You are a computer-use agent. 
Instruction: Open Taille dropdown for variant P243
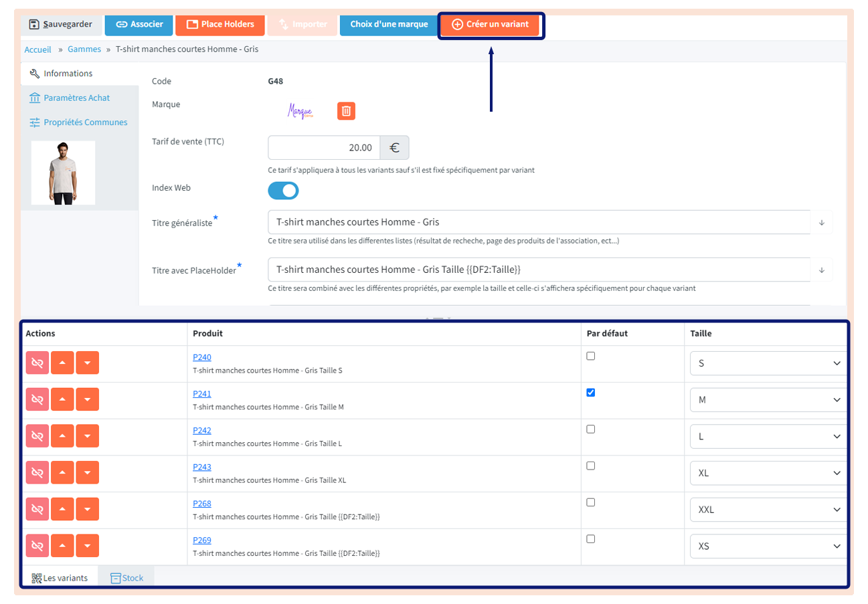click(768, 473)
